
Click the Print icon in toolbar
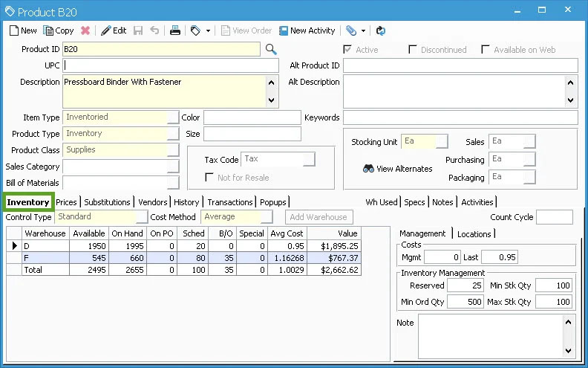174,30
